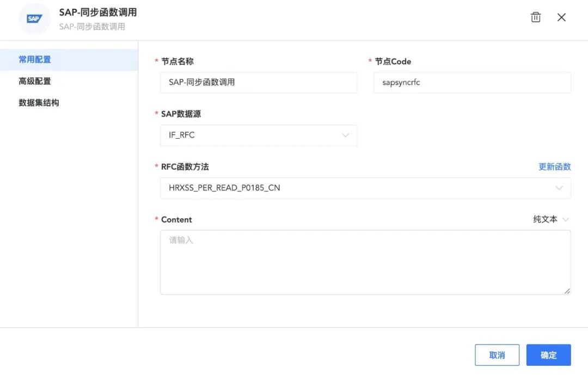The image size is (588, 375).
Task: Open the SAP数据源 dropdown showing IF_RFC
Action: [259, 136]
